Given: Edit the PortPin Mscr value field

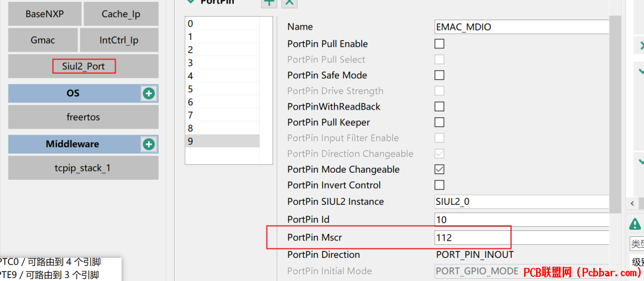Looking at the screenshot, I should click(x=521, y=238).
